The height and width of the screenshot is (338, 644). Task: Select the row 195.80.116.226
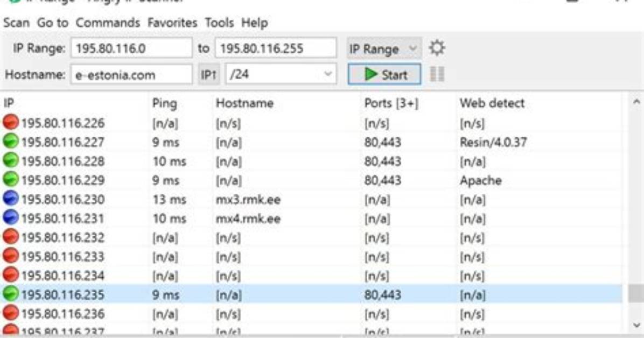coord(311,123)
